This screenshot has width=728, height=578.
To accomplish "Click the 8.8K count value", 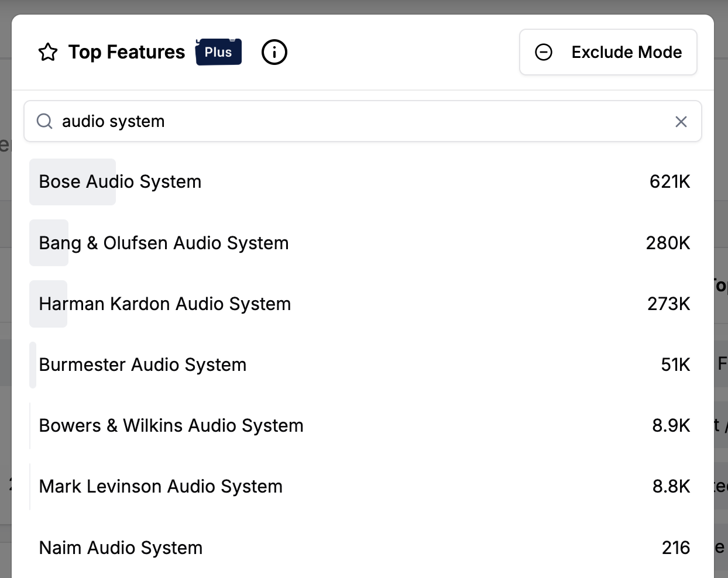I will tap(671, 486).
